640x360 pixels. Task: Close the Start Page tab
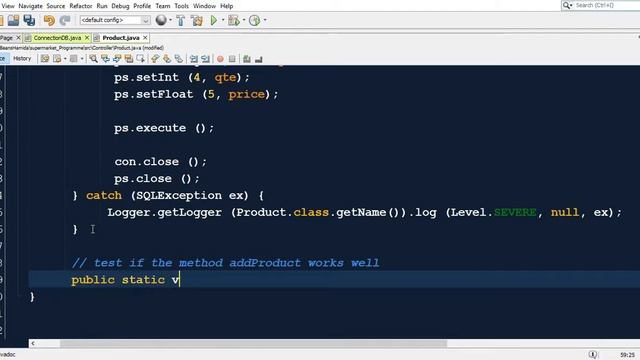click(x=18, y=38)
